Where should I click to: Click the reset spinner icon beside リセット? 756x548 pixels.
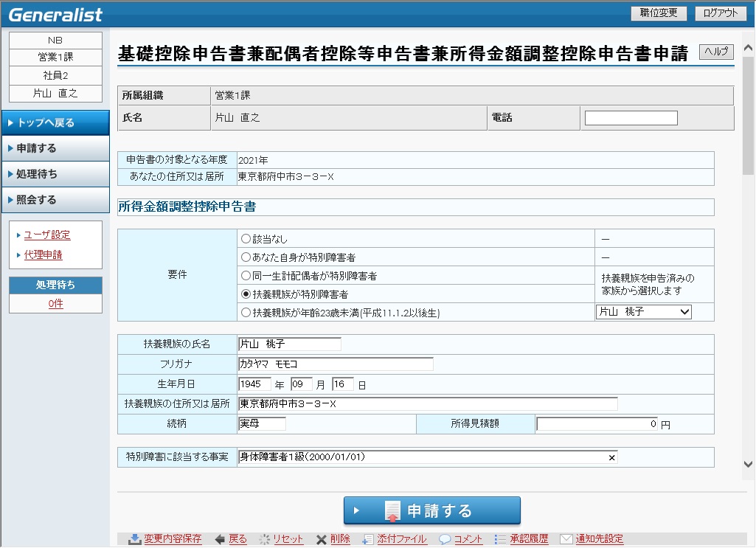tap(264, 539)
